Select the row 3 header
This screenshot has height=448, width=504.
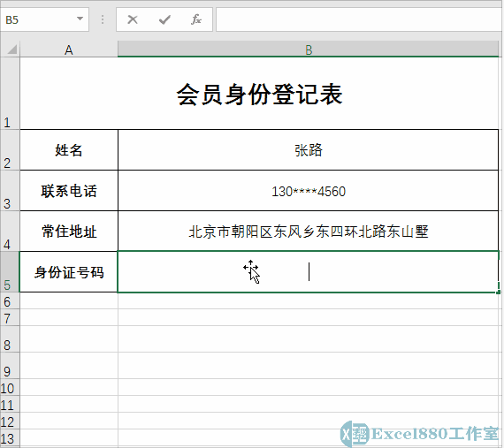pos(10,191)
